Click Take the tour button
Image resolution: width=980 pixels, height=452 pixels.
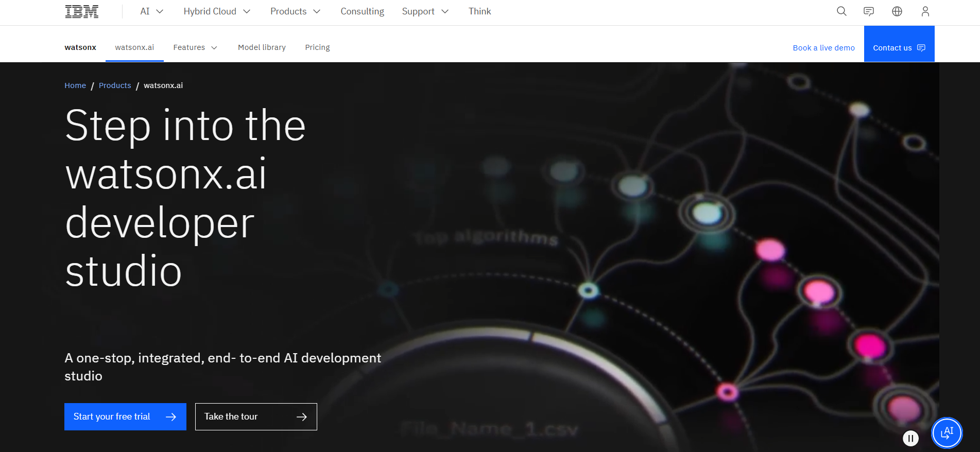256,416
